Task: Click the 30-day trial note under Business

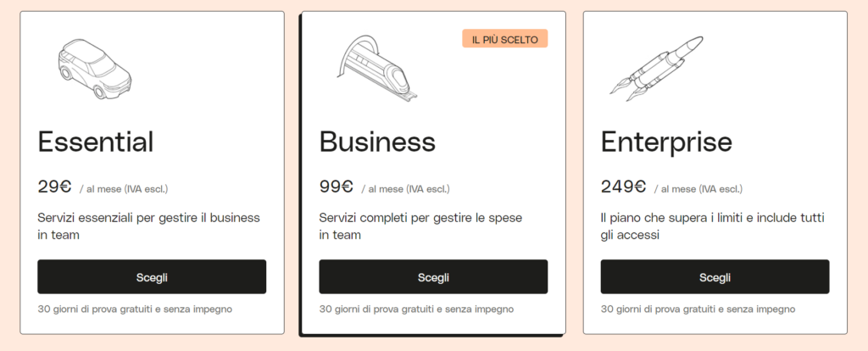Action: (x=416, y=309)
